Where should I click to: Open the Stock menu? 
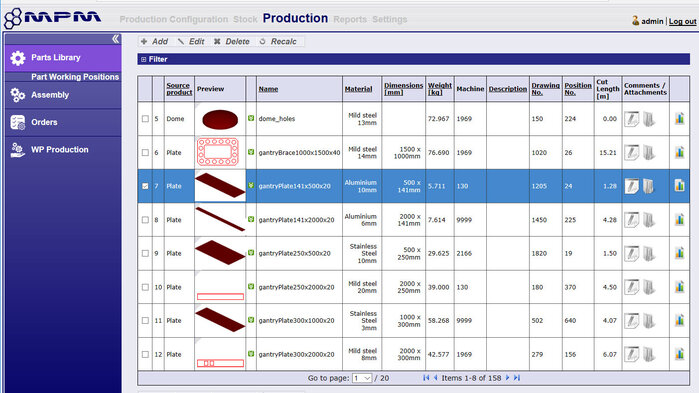245,20
